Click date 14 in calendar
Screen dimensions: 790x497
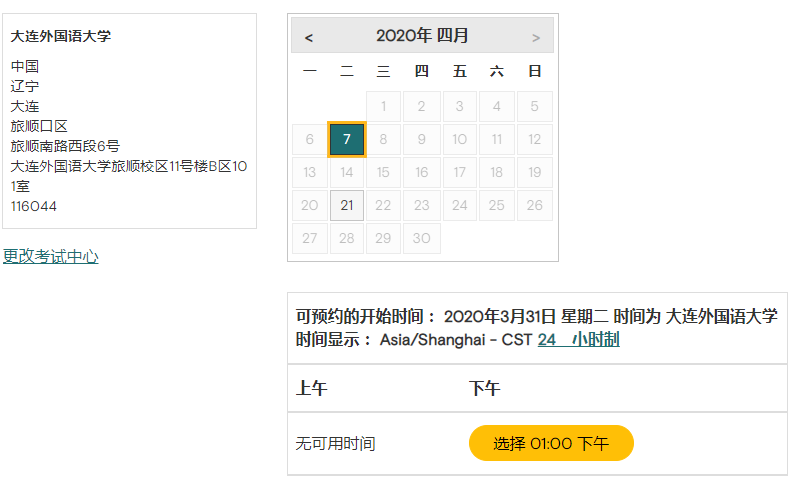(x=347, y=172)
